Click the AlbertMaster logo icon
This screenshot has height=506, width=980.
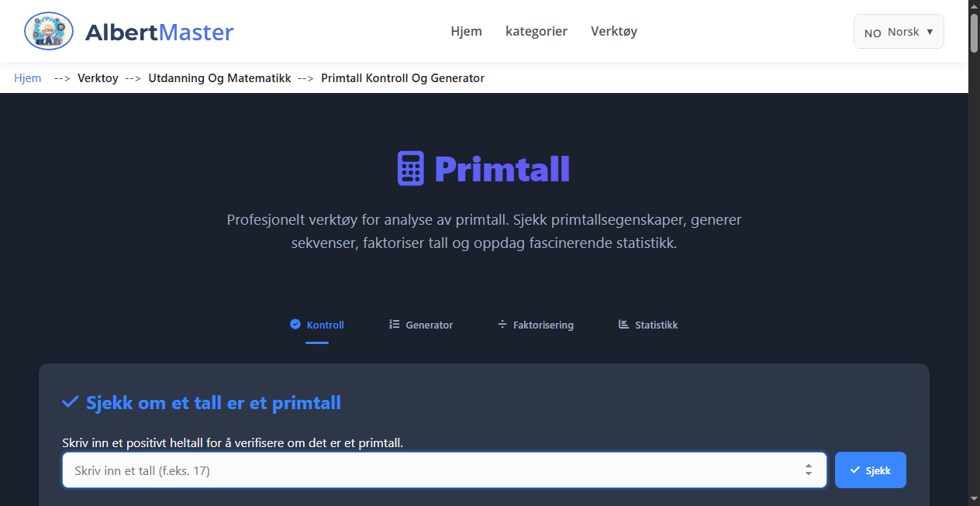pyautogui.click(x=48, y=31)
